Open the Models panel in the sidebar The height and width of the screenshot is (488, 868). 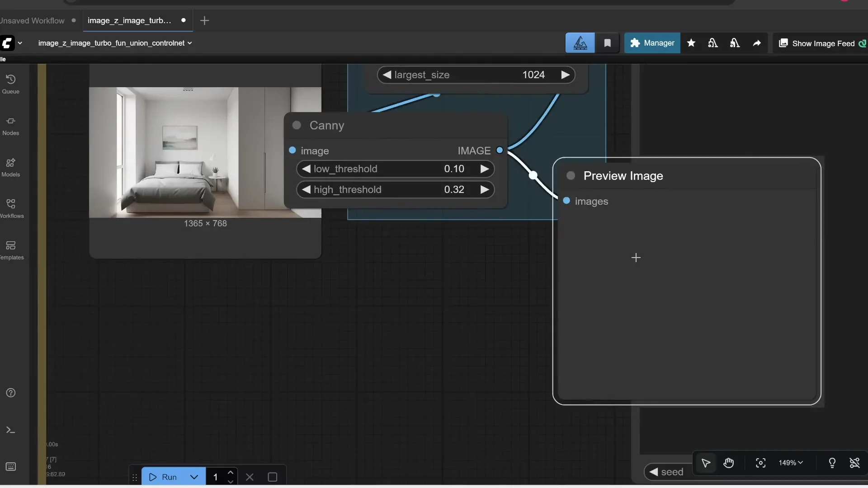click(10, 167)
